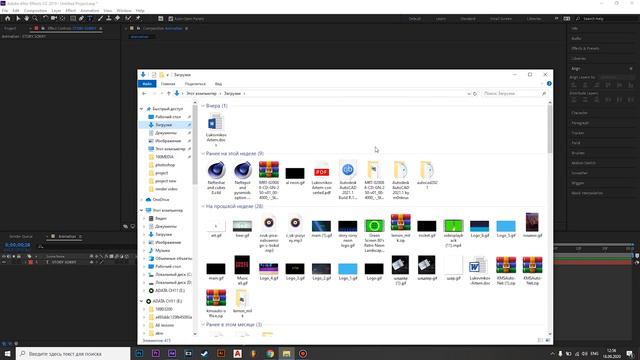Open the Window menu in After Effects
Screen dimensions: 640x360
click(124, 11)
